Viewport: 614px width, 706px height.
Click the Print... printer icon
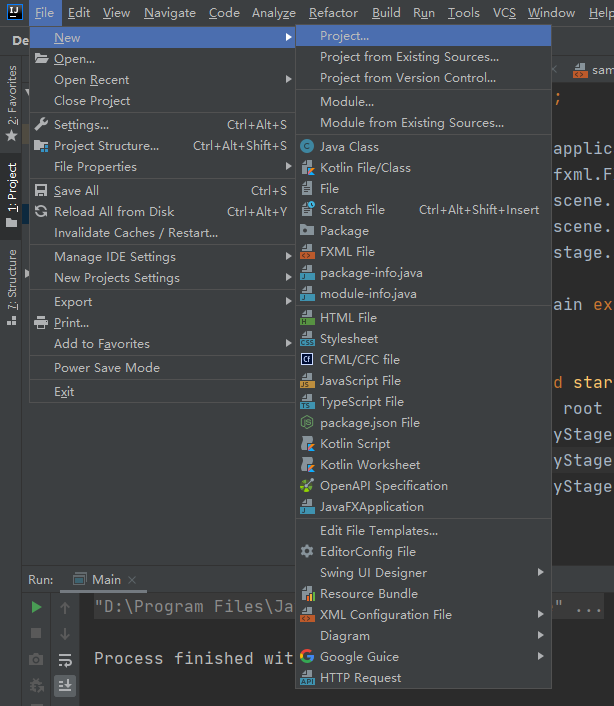click(41, 322)
